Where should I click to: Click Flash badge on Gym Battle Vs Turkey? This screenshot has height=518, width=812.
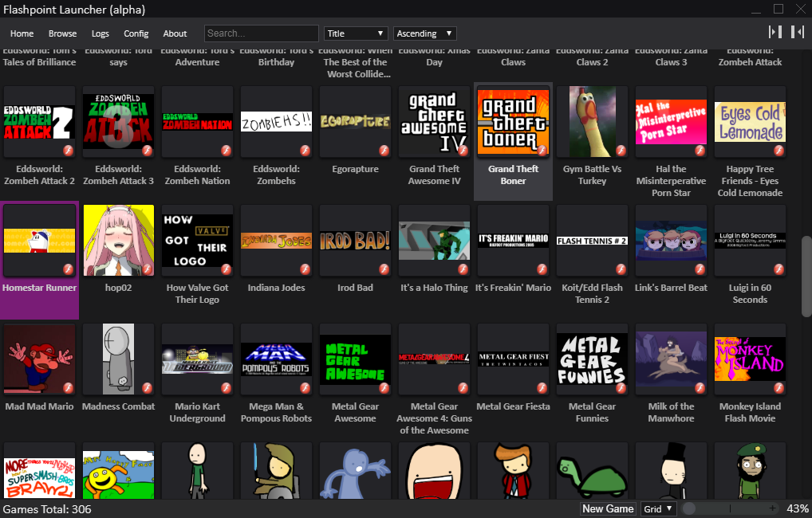621,150
